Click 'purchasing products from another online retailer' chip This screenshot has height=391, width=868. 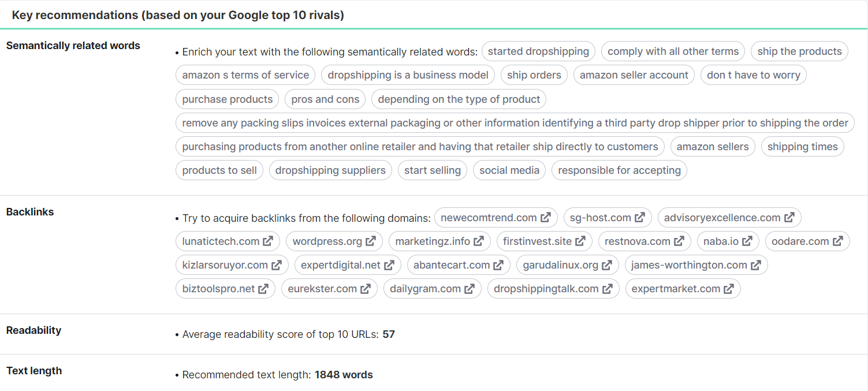click(x=420, y=147)
